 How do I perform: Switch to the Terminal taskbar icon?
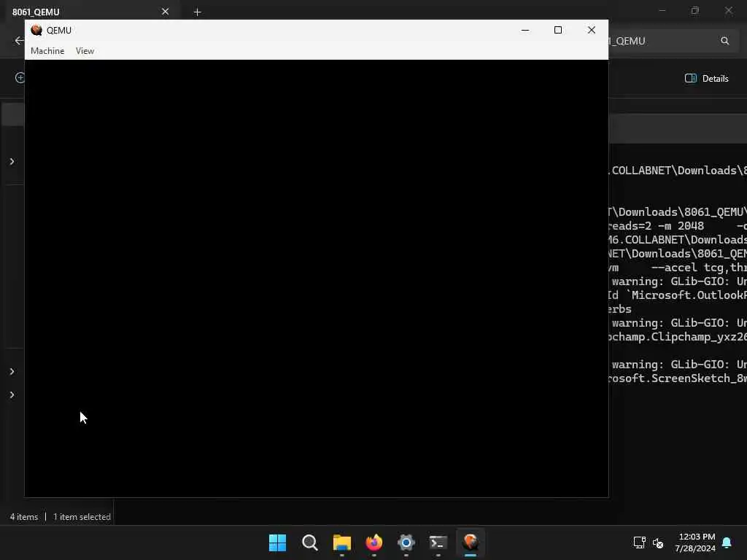tap(438, 542)
